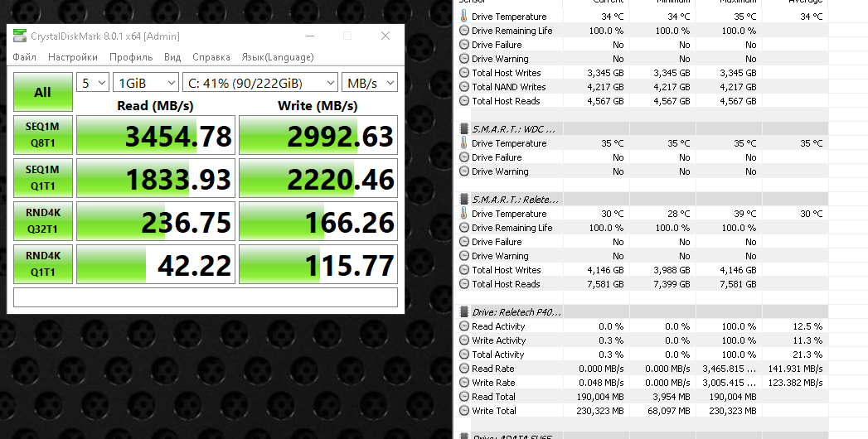Viewport: 868px width, 439px height.
Task: Open the Вид menu
Action: [x=172, y=57]
